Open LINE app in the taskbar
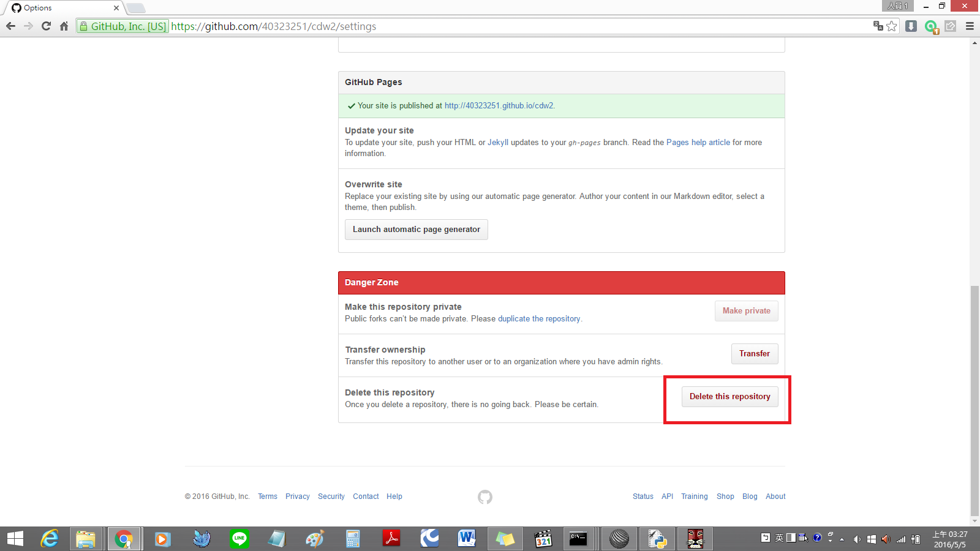980x551 pixels. click(x=239, y=539)
